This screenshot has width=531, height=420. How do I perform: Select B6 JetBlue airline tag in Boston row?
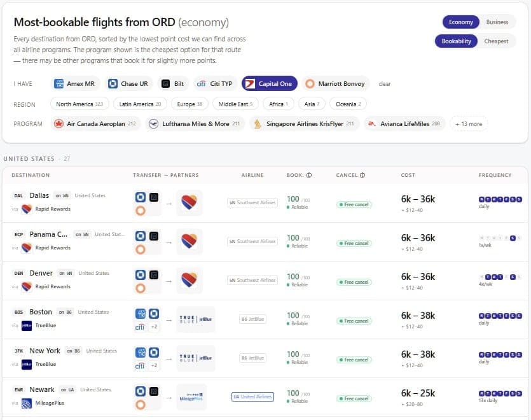tap(252, 319)
